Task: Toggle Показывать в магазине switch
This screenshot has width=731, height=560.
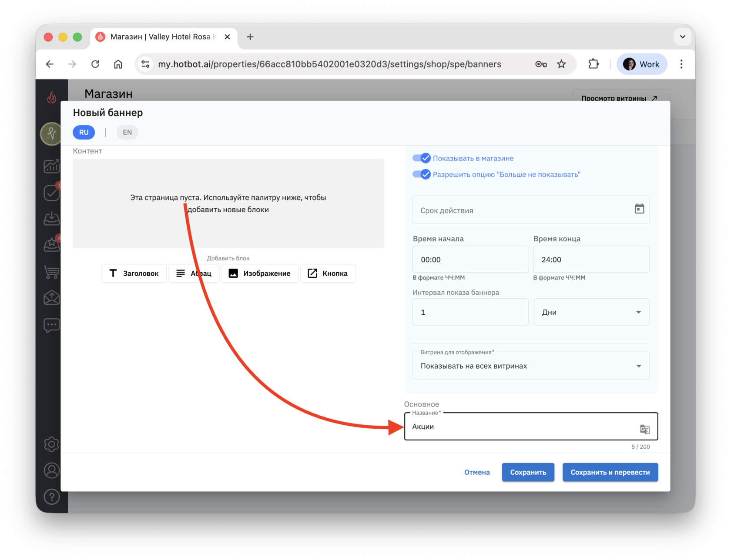Action: pyautogui.click(x=421, y=158)
